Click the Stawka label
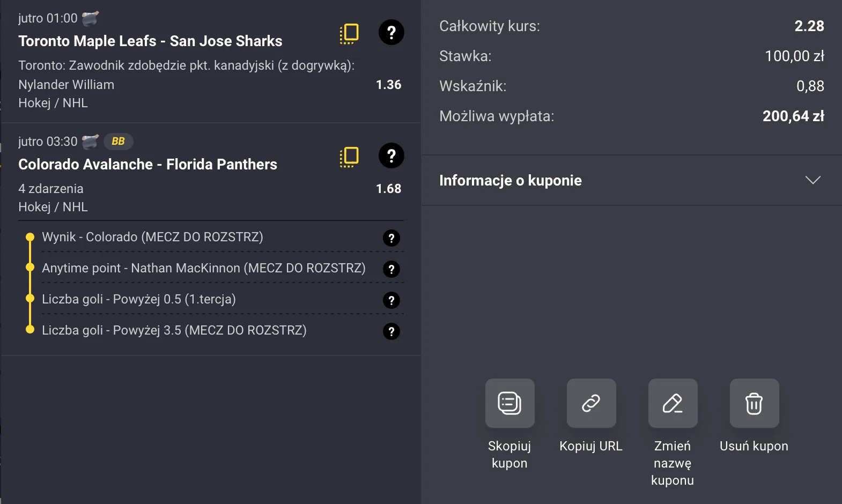The width and height of the screenshot is (842, 504). coord(466,56)
